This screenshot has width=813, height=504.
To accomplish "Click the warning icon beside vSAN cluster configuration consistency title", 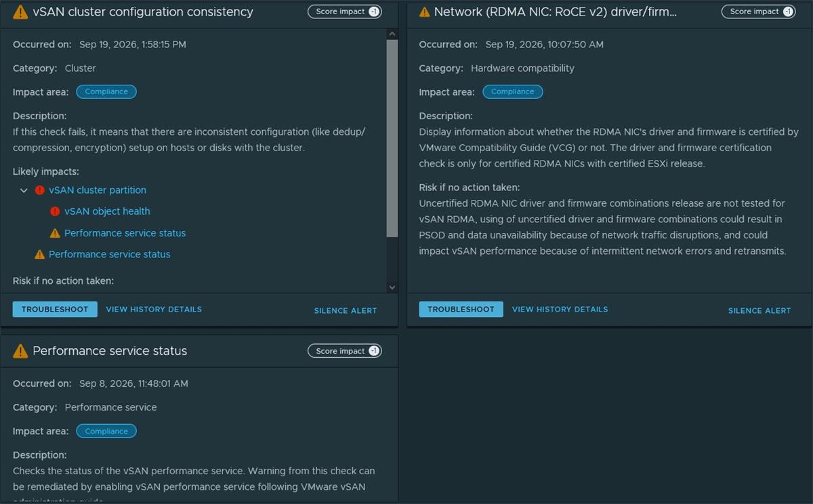I will click(20, 12).
